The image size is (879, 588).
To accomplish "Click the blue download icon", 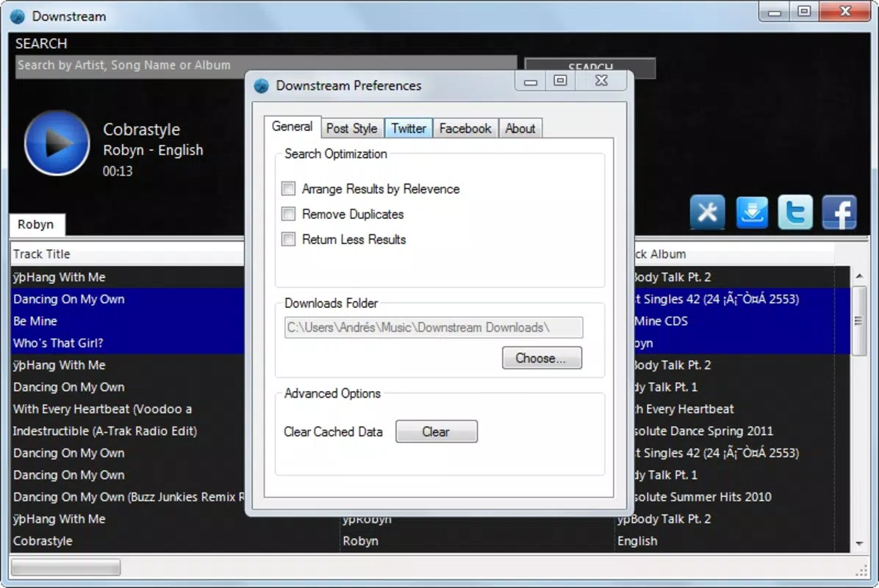I will [751, 212].
